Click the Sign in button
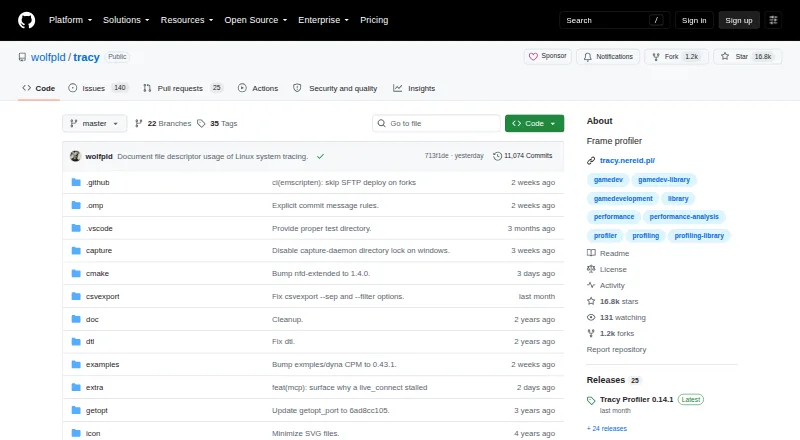Viewport: 800px width, 440px height. 694,20
